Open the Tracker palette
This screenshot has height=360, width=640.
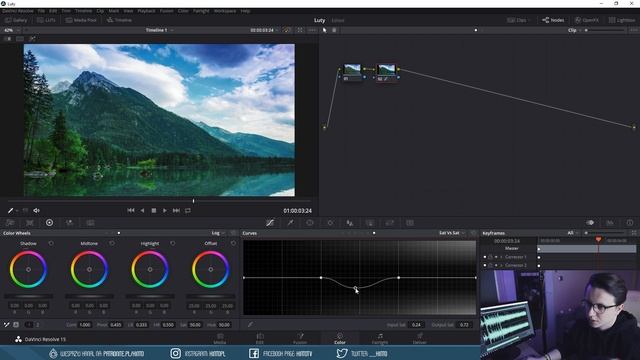[x=330, y=223]
